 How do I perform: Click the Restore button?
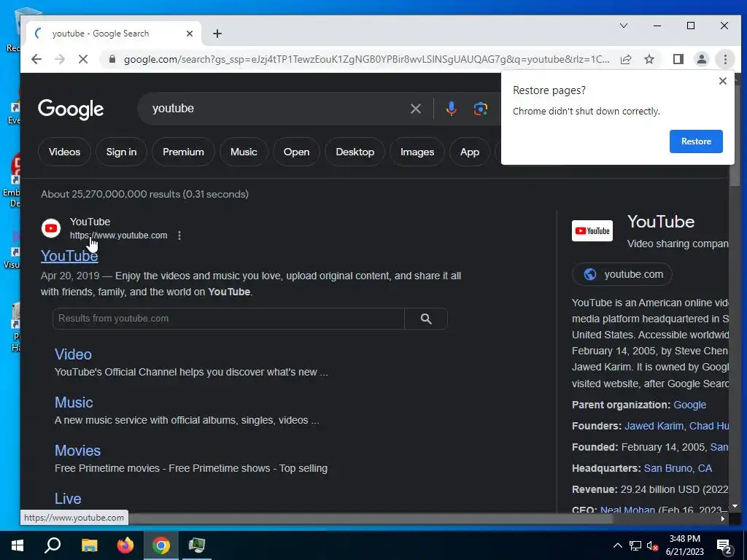pyautogui.click(x=696, y=141)
